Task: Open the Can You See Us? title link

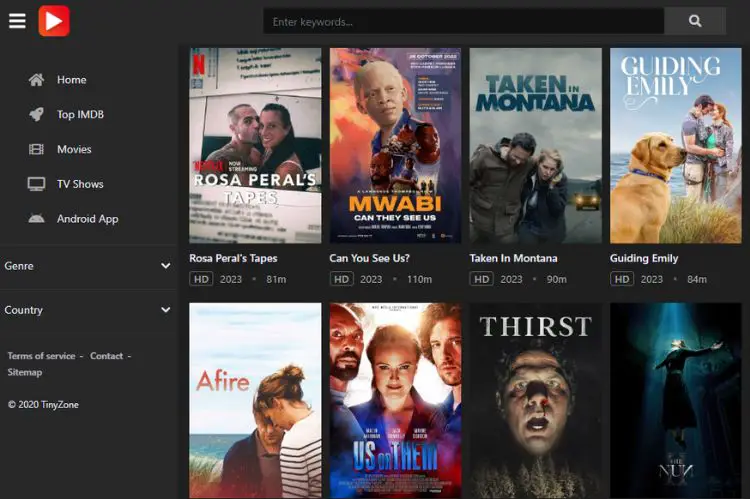Action: pos(369,258)
